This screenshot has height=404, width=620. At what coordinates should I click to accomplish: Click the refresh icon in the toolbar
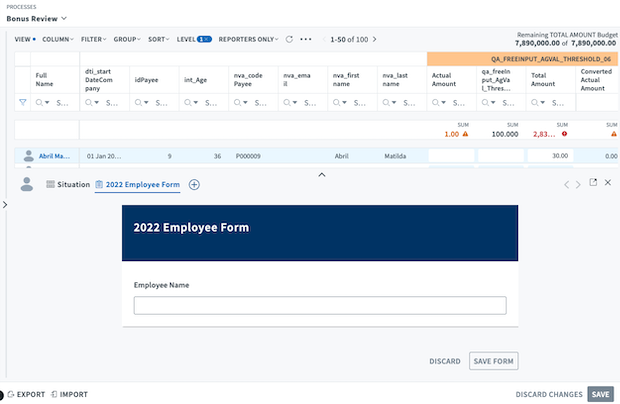pos(289,39)
